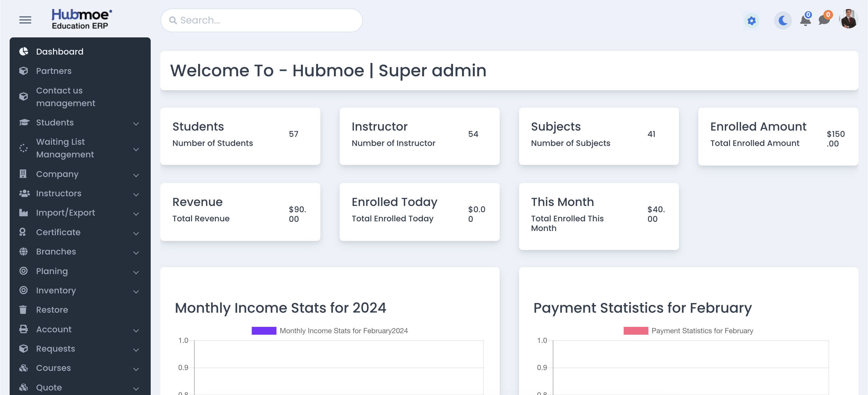The image size is (868, 395).
Task: Click the notifications bell icon
Action: pyautogui.click(x=805, y=21)
